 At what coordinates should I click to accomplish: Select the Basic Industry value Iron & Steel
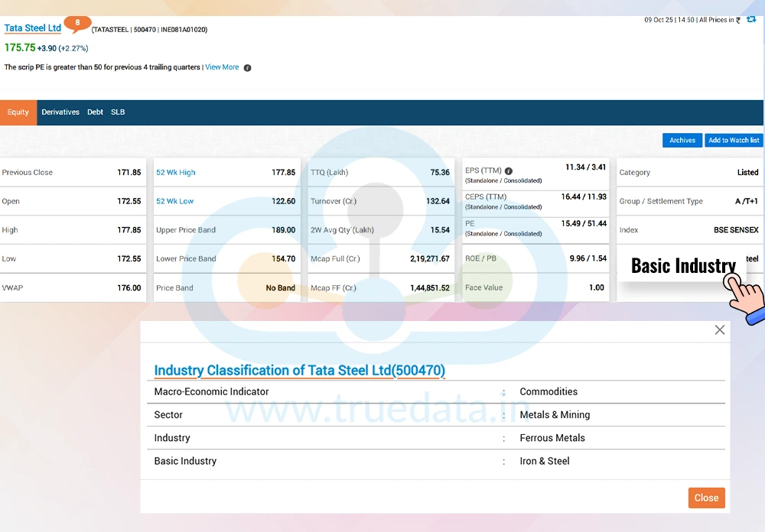[x=545, y=461]
